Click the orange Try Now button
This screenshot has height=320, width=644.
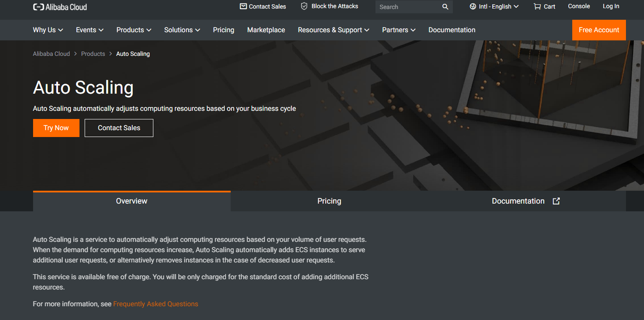point(56,128)
